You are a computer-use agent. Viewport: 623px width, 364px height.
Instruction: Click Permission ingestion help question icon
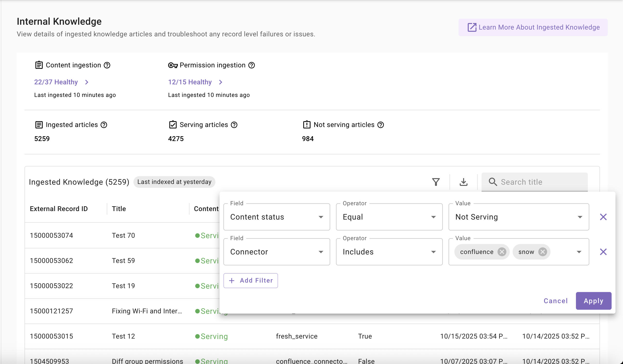point(251,65)
